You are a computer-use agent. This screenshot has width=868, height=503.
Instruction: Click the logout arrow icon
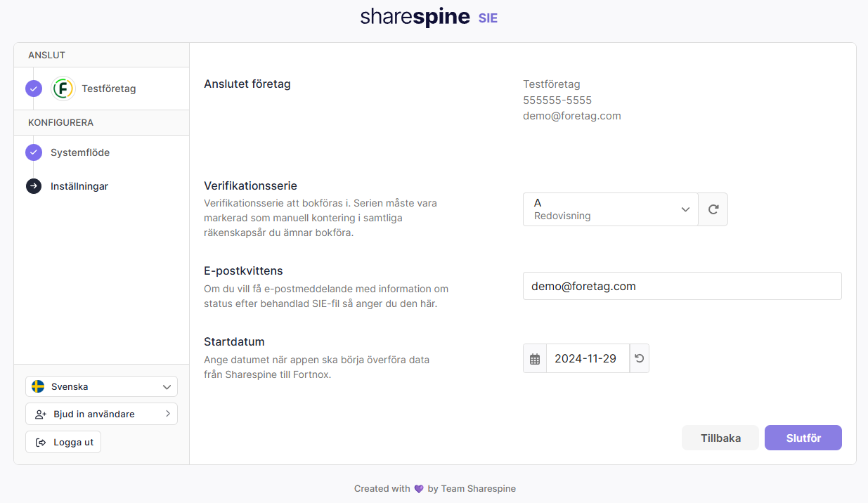click(x=41, y=442)
